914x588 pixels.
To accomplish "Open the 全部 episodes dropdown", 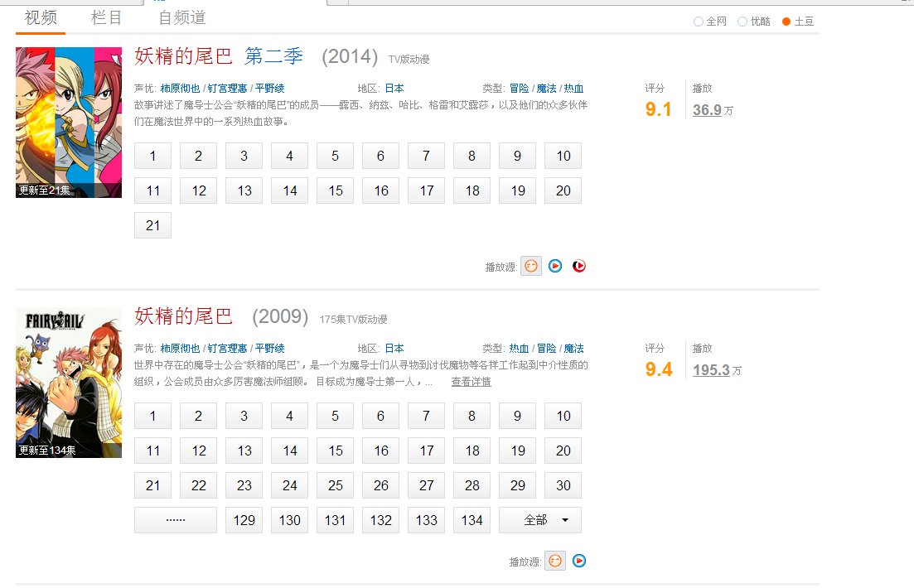I will coord(540,520).
